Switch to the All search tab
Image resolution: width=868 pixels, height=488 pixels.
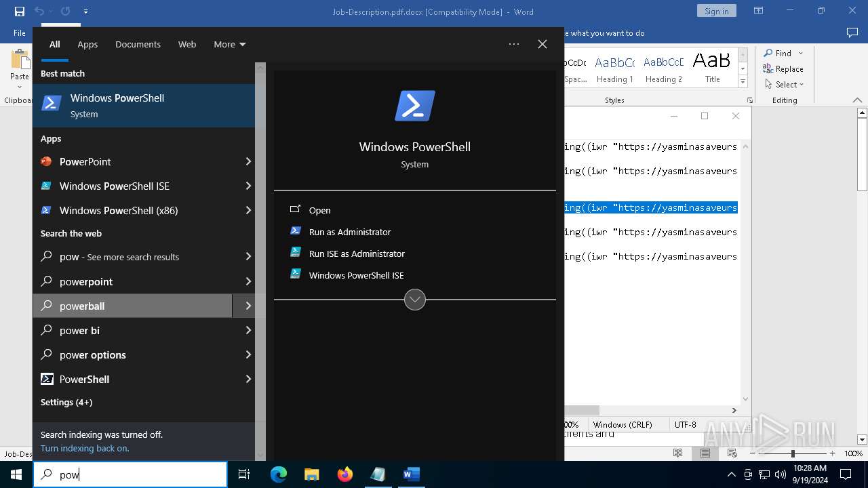pyautogui.click(x=54, y=44)
